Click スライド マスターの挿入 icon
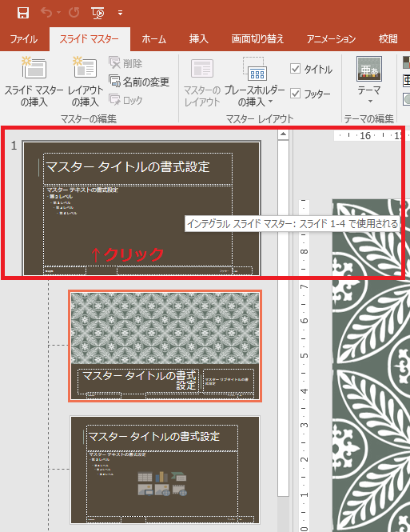 [34, 67]
